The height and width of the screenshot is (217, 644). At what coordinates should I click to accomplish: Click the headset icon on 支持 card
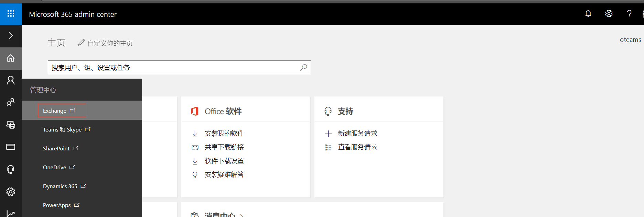click(328, 111)
